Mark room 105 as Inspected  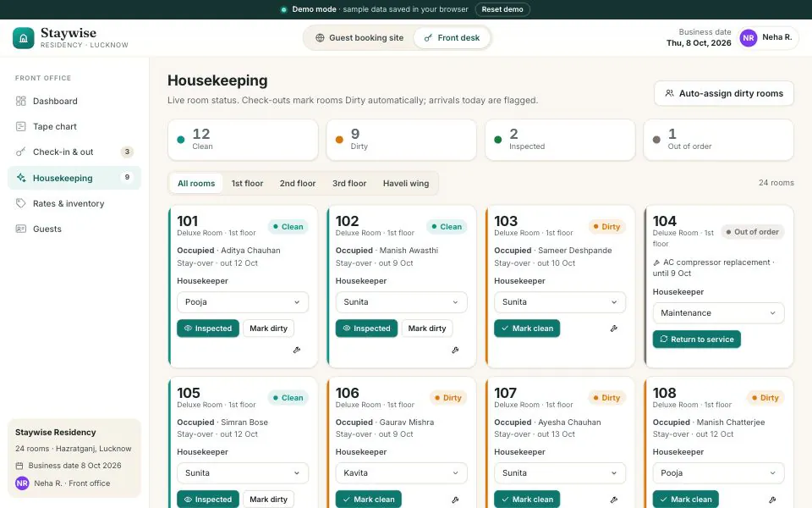pos(208,500)
